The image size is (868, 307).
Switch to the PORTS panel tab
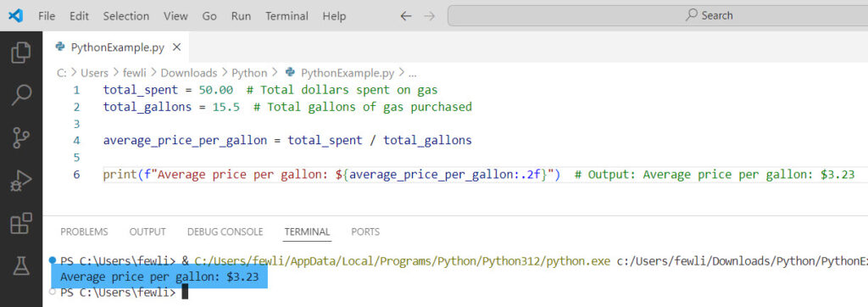click(x=365, y=232)
